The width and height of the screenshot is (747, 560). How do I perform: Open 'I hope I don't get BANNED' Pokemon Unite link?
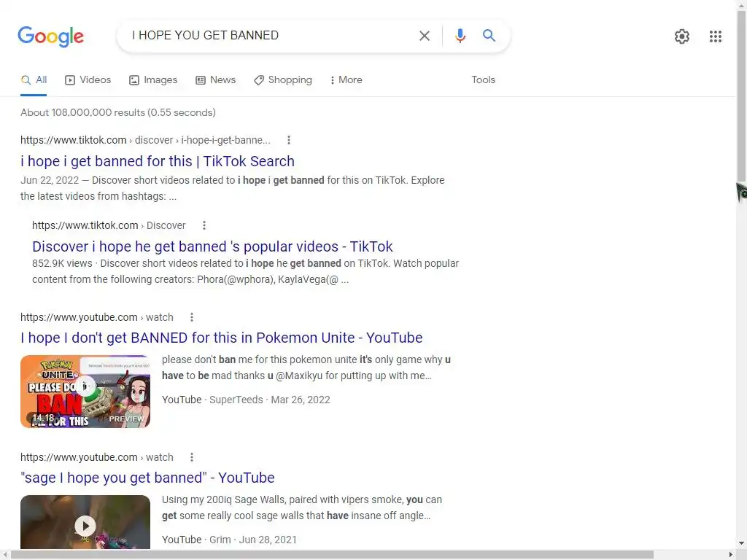222,338
